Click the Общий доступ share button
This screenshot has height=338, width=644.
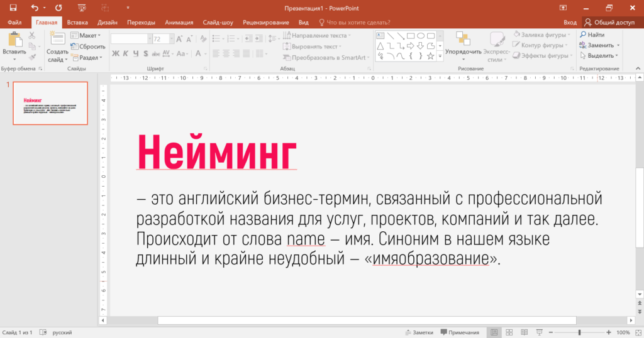pos(609,22)
